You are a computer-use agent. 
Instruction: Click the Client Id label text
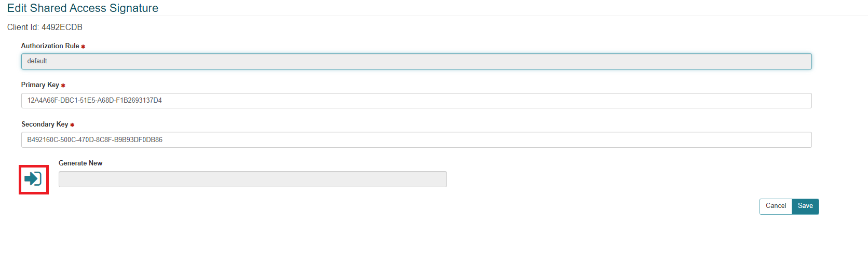(x=23, y=27)
